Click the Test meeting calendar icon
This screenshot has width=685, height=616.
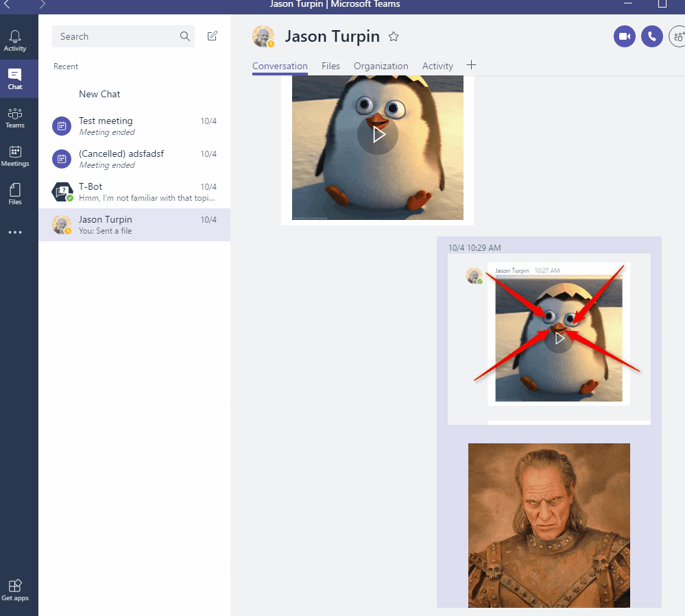click(x=62, y=126)
